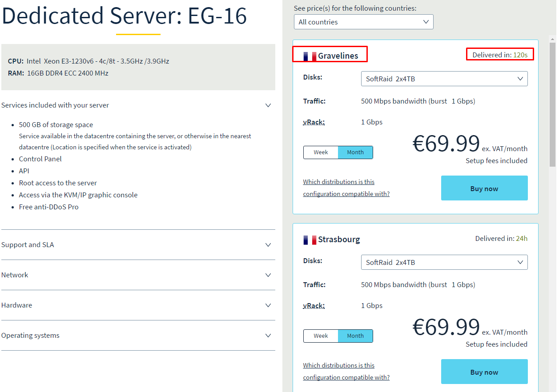This screenshot has height=392, width=559.
Task: Click Strasbourg 500 Mbps bandwidth traffic text
Action: coord(418,285)
